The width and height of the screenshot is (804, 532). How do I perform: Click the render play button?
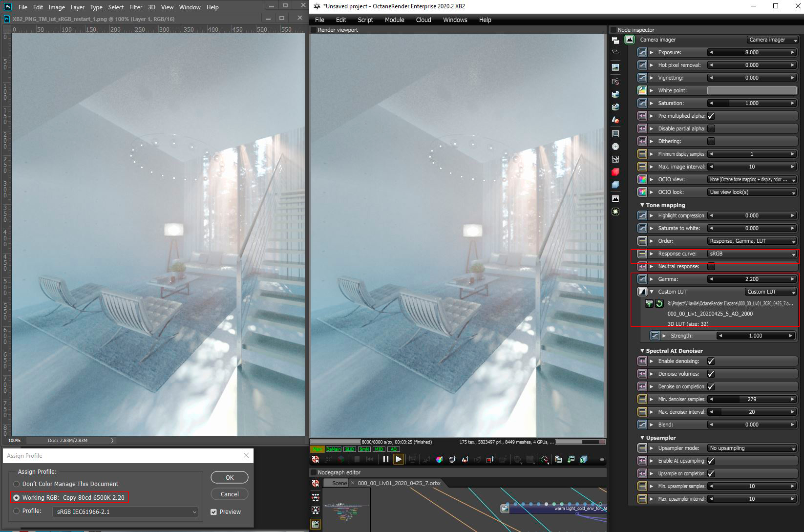(x=399, y=459)
